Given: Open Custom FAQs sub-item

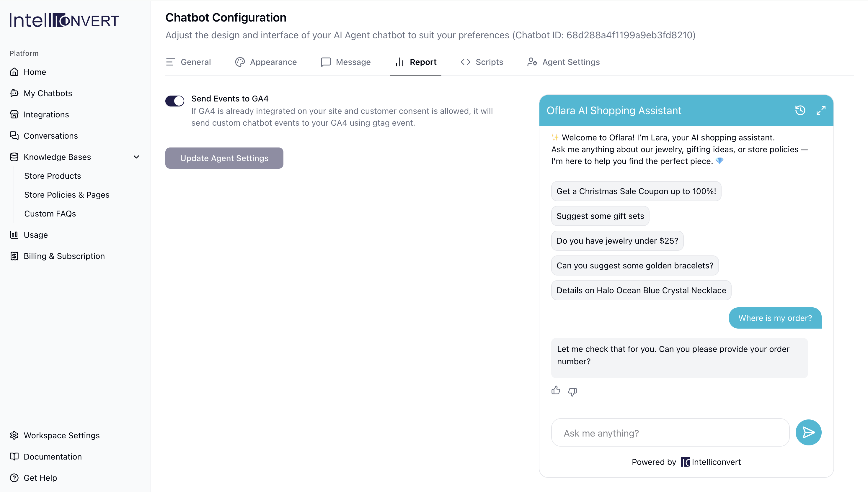Looking at the screenshot, I should coord(50,214).
